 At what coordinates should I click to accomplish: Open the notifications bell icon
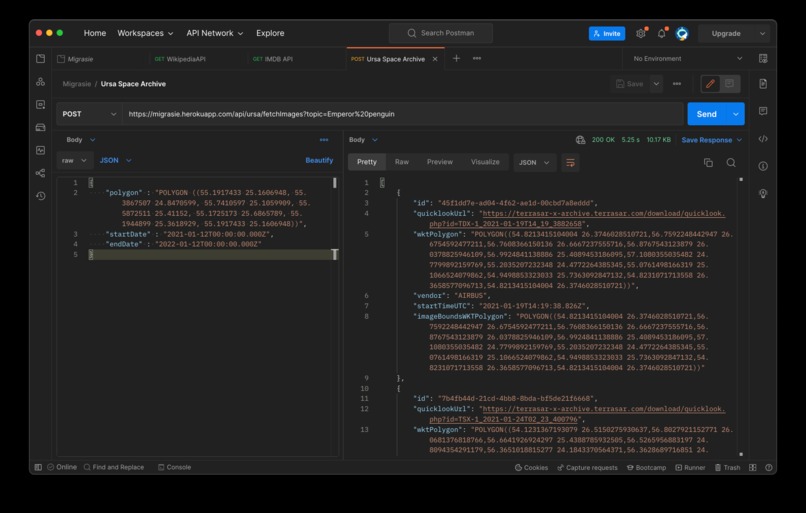[662, 33]
